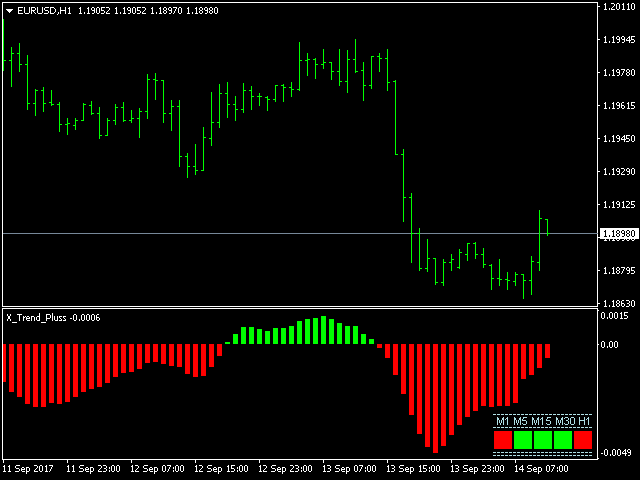Click the M15 timeframe label
Image resolution: width=640 pixels, height=480 pixels.
(x=541, y=421)
